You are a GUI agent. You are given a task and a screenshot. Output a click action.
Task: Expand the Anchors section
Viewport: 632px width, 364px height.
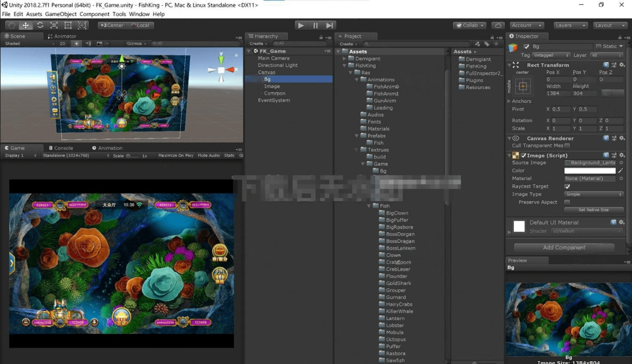tap(509, 101)
